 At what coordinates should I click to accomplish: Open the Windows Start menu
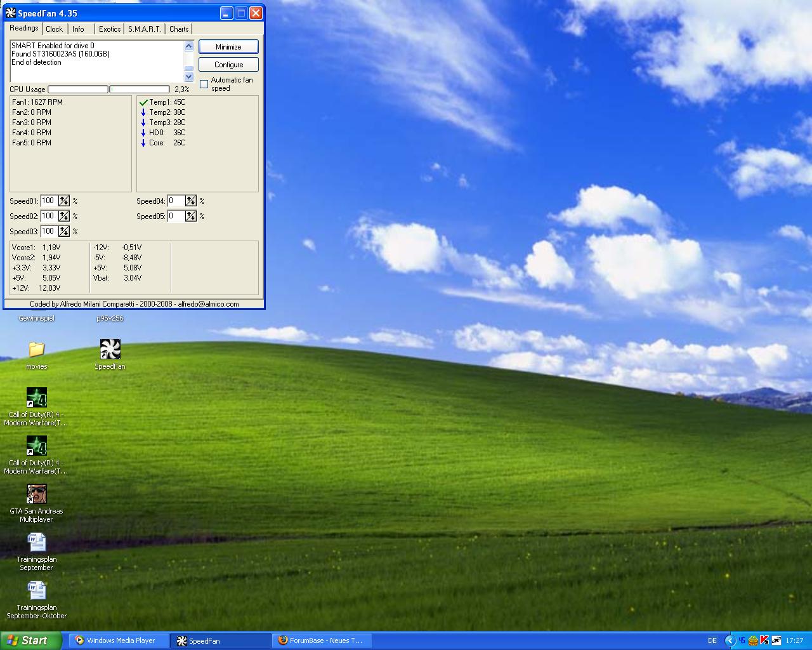click(x=31, y=640)
